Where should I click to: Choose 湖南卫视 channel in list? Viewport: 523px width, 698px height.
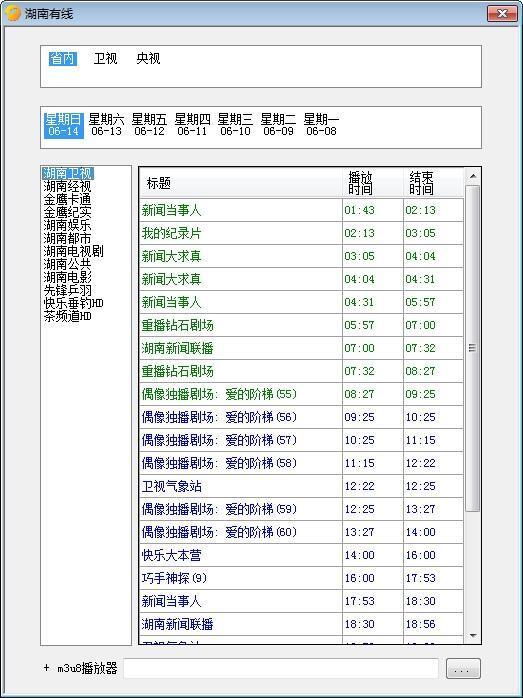pyautogui.click(x=68, y=173)
